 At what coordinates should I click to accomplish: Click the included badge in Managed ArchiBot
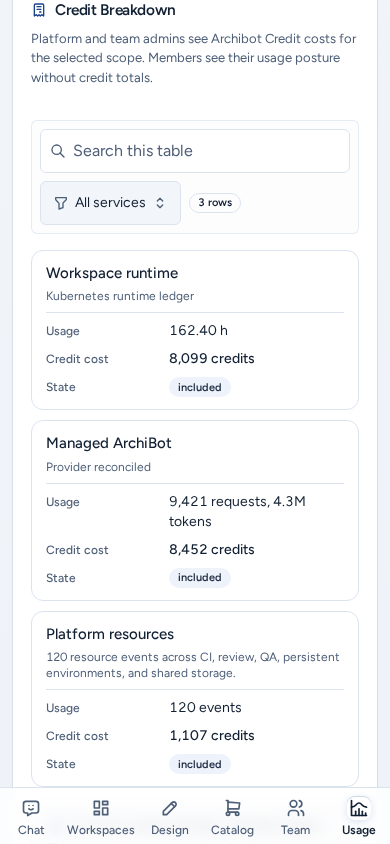tap(200, 578)
